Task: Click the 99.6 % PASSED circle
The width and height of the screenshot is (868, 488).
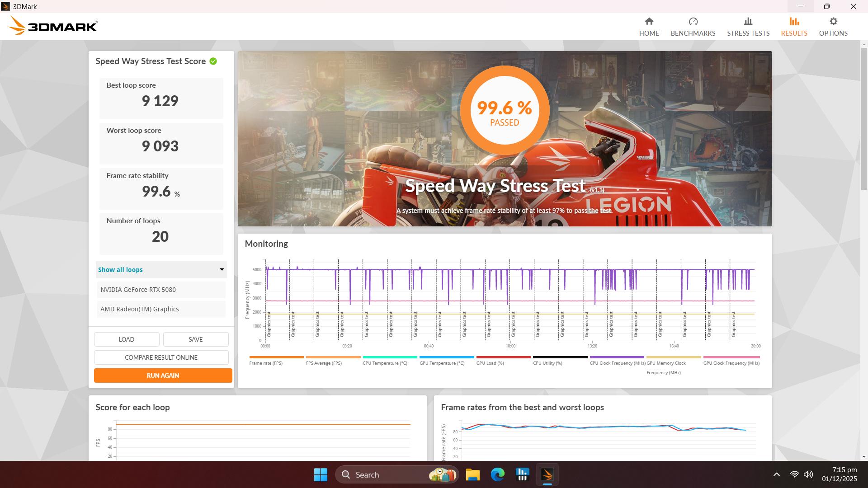Action: click(x=505, y=111)
